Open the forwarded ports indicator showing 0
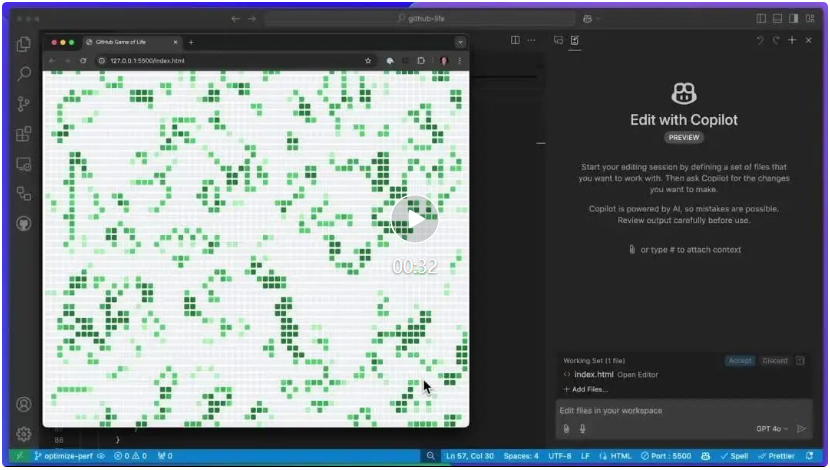Viewport: 830px width, 470px height. [165, 456]
